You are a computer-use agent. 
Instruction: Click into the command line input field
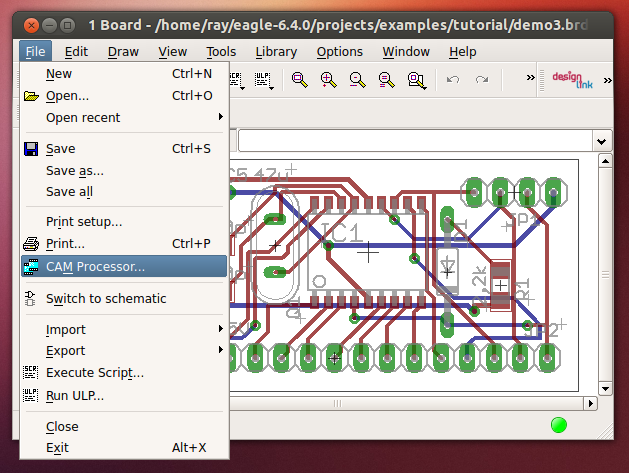pyautogui.click(x=416, y=141)
